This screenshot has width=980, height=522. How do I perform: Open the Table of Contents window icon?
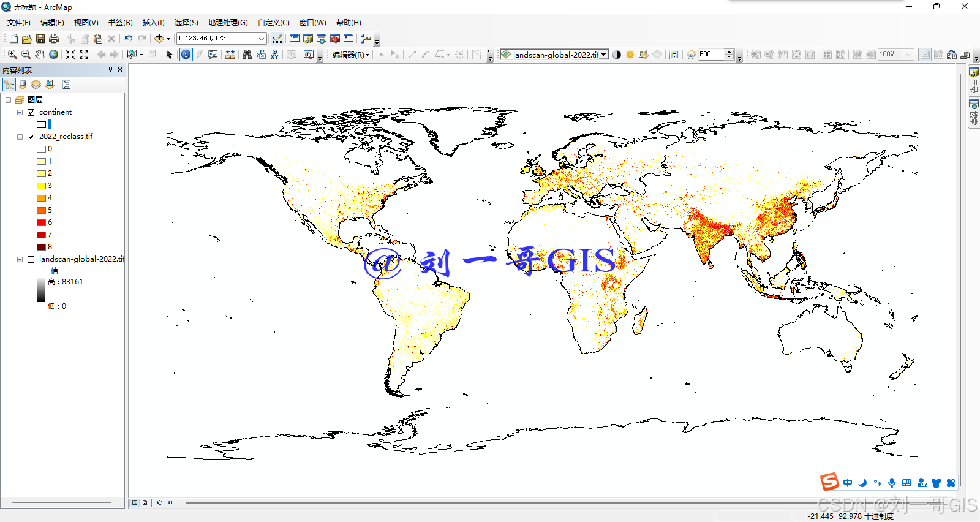(295, 39)
